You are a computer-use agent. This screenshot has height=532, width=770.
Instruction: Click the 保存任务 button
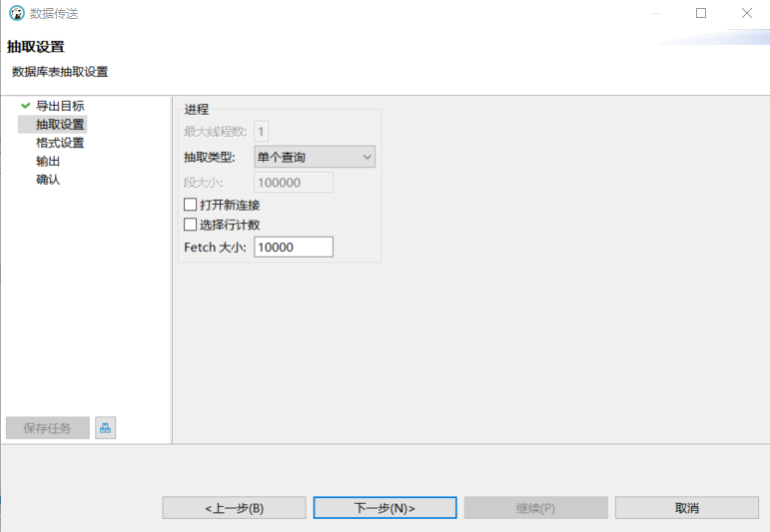tap(48, 428)
